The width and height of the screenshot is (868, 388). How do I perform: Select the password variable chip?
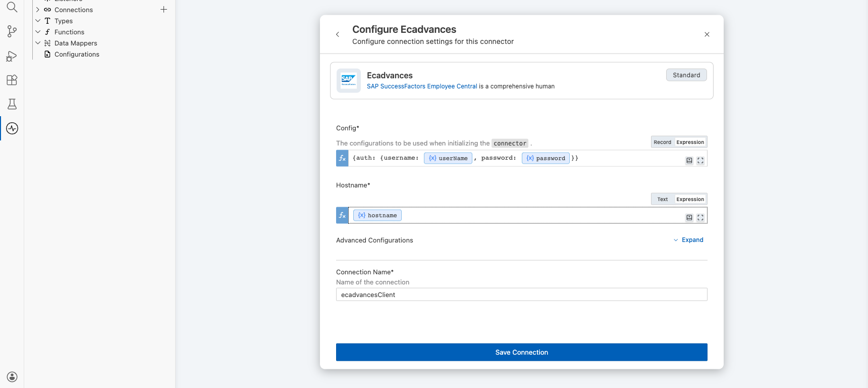coord(546,158)
